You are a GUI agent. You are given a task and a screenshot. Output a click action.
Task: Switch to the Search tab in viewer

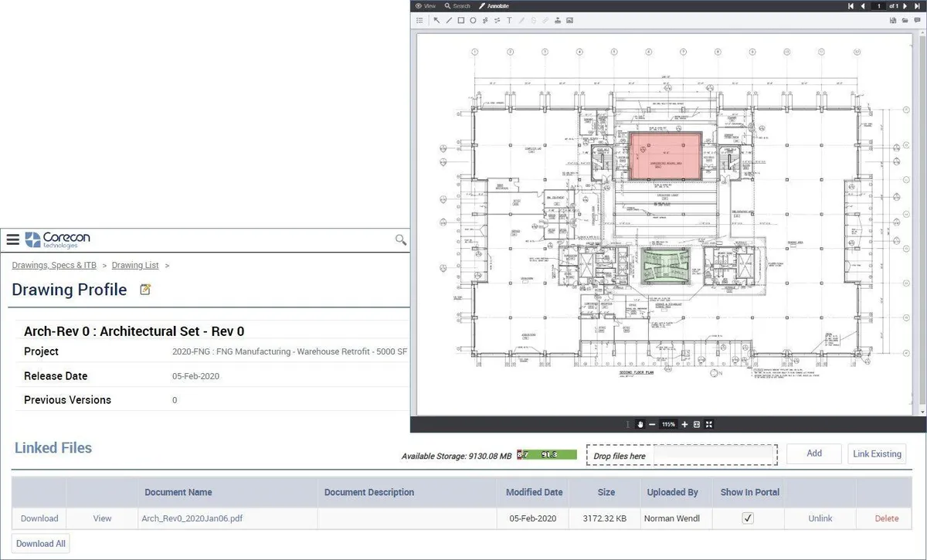click(x=457, y=6)
